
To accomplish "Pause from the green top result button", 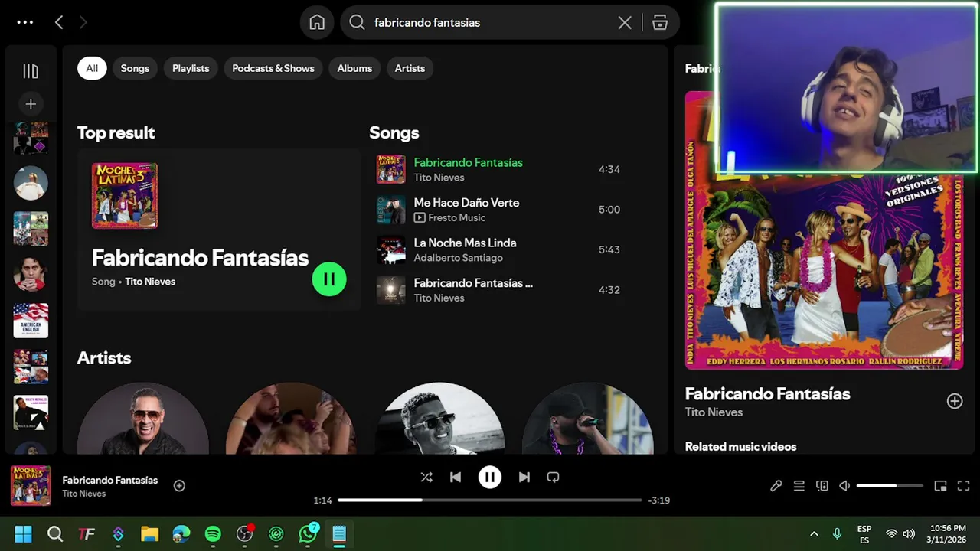I will point(329,279).
